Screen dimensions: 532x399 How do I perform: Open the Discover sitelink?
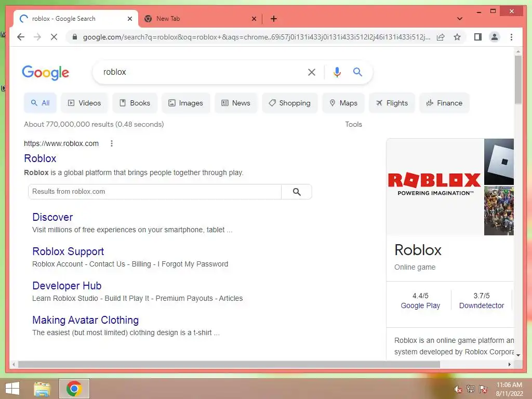pyautogui.click(x=52, y=217)
